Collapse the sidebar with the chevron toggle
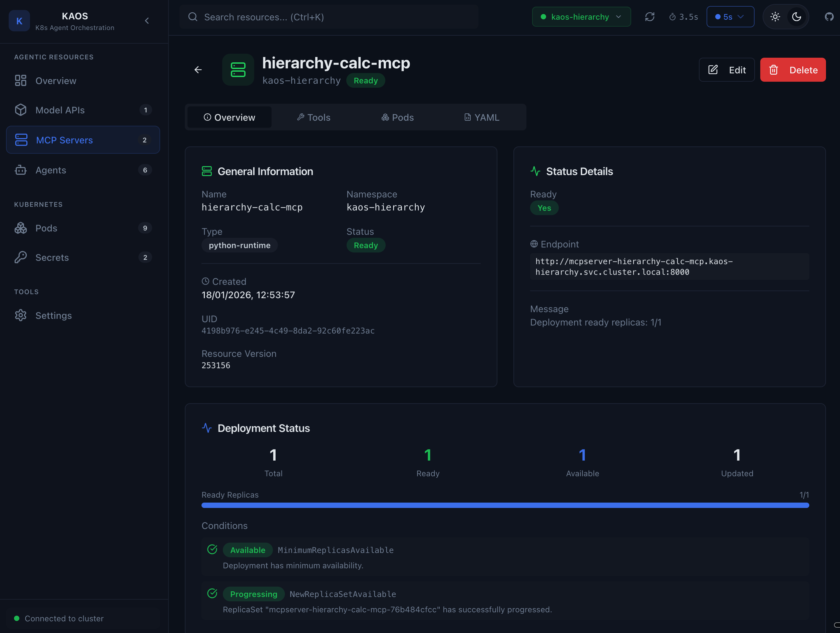The width and height of the screenshot is (840, 633). click(x=147, y=21)
